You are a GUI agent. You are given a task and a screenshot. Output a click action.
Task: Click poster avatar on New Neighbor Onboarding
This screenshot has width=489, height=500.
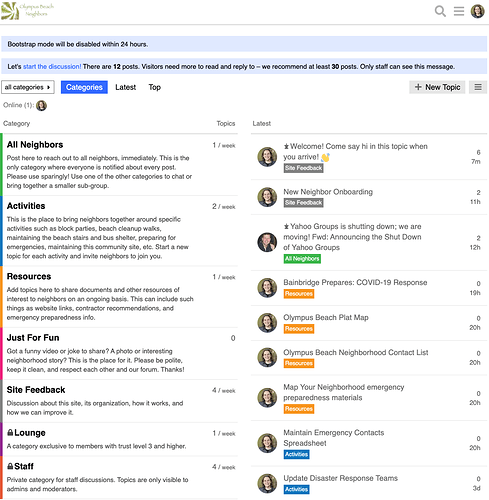pyautogui.click(x=267, y=197)
